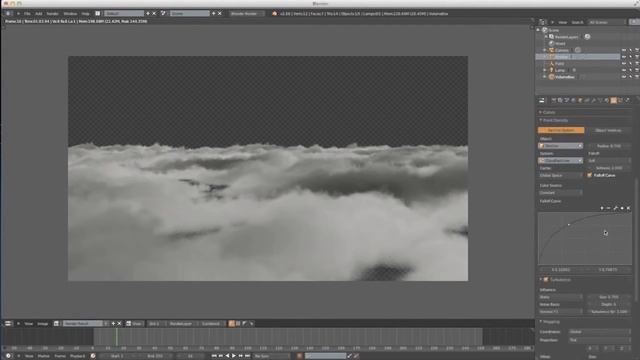The width and height of the screenshot is (640, 360).
Task: Expand the RenderLayers item in outliner
Action: tap(546, 37)
